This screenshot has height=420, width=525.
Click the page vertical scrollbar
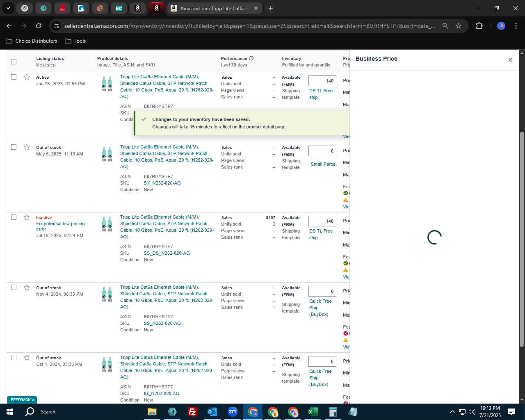(522, 239)
